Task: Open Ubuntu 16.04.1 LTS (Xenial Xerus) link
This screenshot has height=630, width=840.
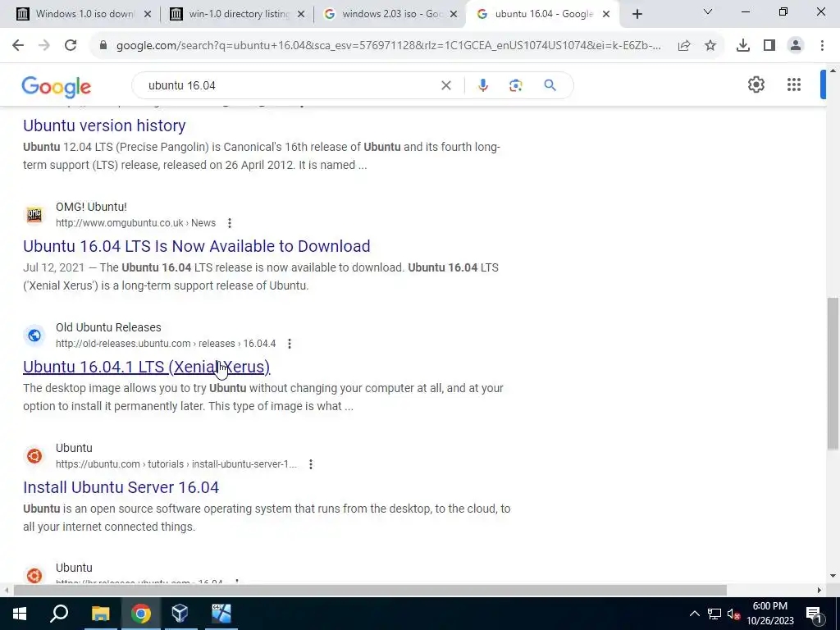Action: pos(146,367)
